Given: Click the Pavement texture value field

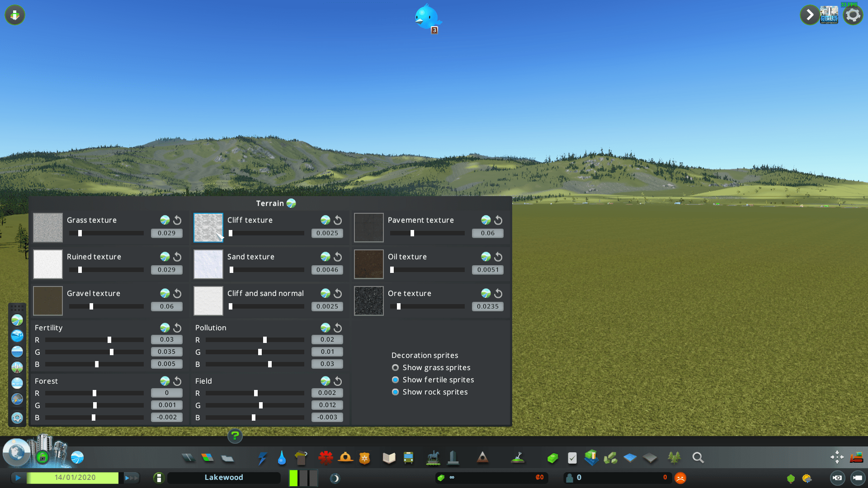Looking at the screenshot, I should click(487, 233).
